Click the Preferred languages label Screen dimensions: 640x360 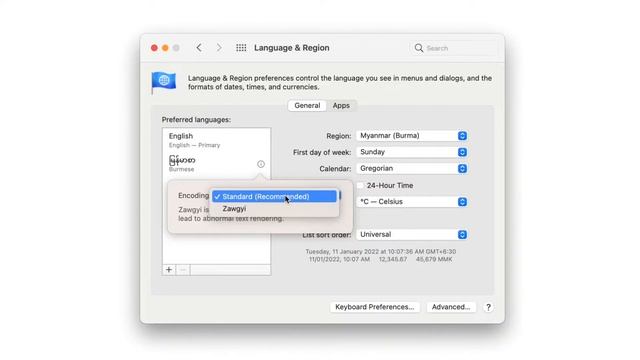(196, 120)
